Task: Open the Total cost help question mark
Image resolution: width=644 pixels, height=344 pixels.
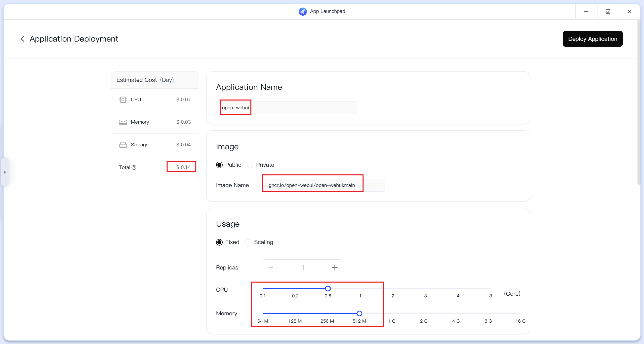Action: (x=134, y=167)
